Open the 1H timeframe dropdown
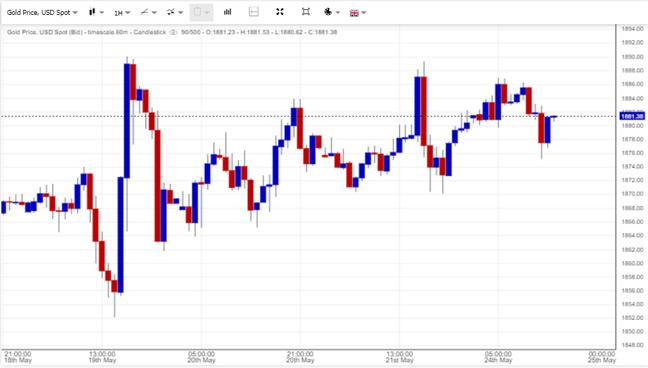The width and height of the screenshot is (648, 368). [x=122, y=13]
